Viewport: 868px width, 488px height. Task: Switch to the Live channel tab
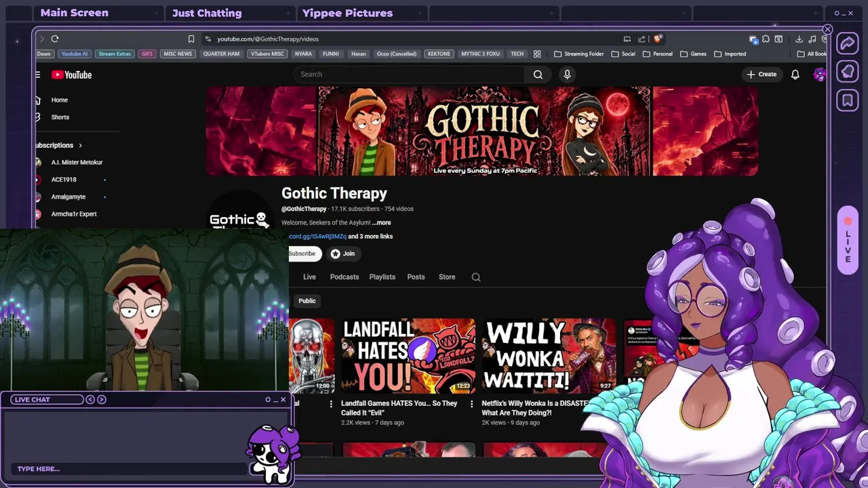(x=309, y=277)
